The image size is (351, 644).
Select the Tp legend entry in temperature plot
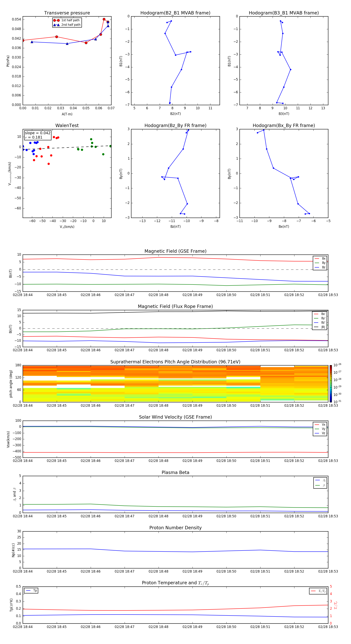tap(31, 591)
